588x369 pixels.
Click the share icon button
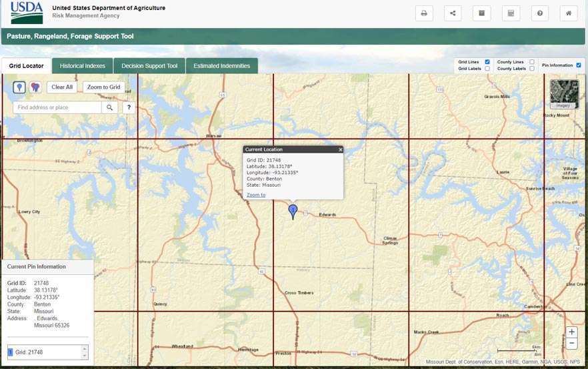pos(453,13)
